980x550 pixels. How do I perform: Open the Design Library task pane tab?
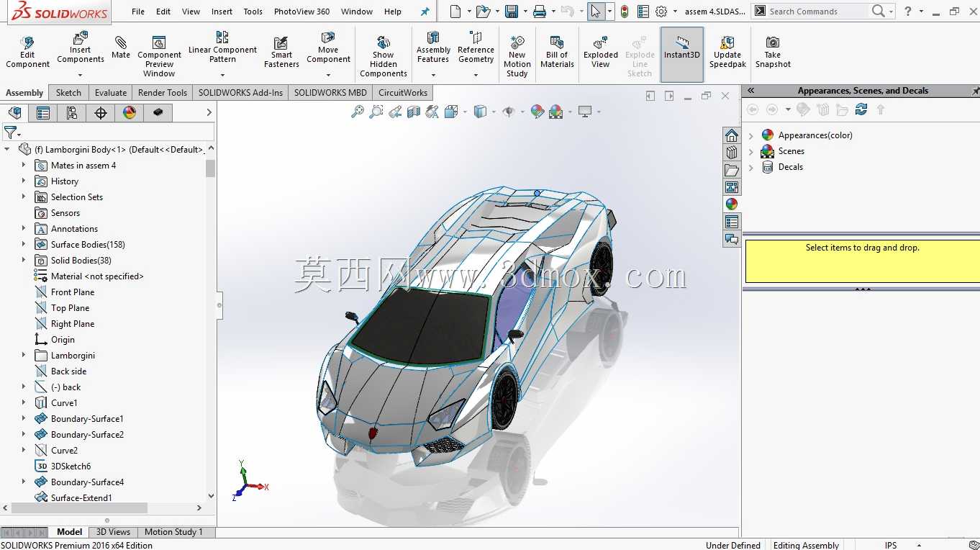[732, 153]
